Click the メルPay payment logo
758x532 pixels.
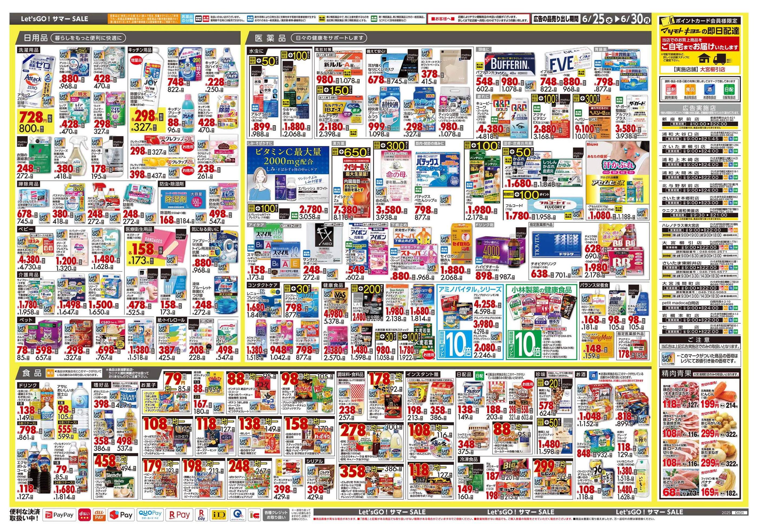[121, 514]
